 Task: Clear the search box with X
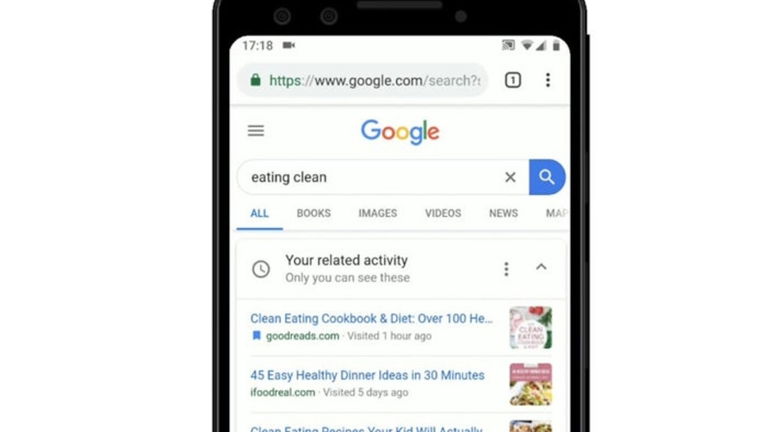tap(510, 177)
